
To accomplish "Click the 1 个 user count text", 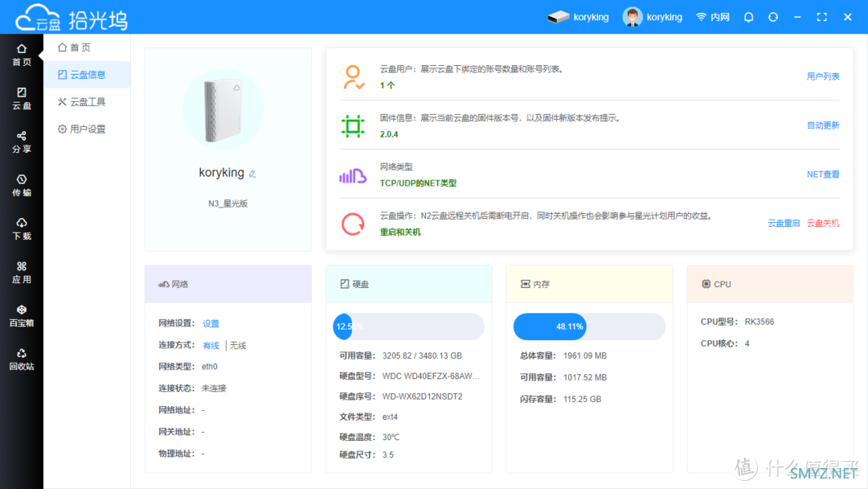I will coord(387,85).
